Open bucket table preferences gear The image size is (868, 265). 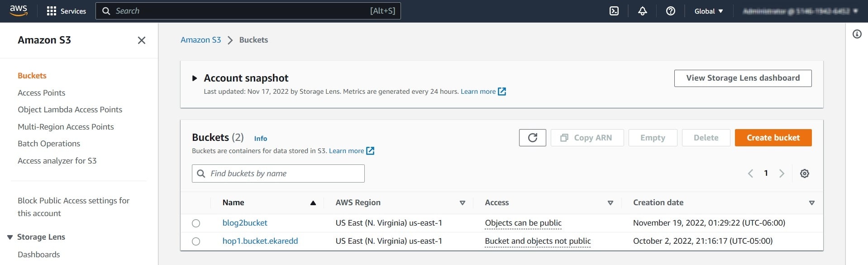tap(804, 173)
